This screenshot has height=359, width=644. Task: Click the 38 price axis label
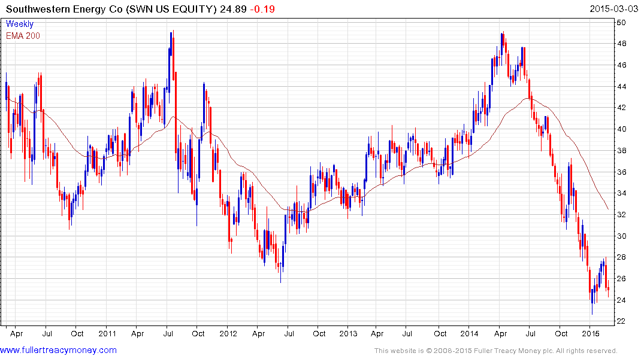coord(621,150)
